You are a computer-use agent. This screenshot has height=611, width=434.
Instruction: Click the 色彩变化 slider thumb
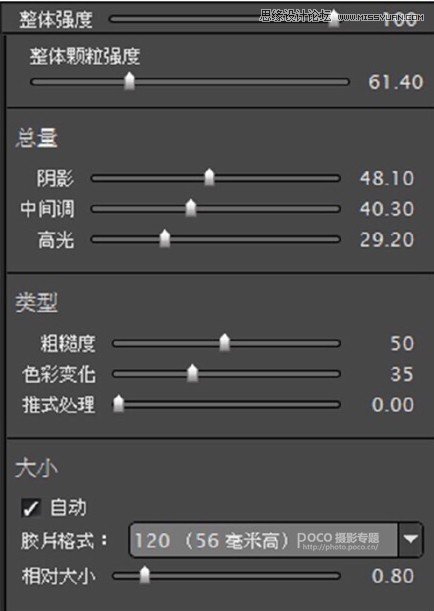pos(192,373)
